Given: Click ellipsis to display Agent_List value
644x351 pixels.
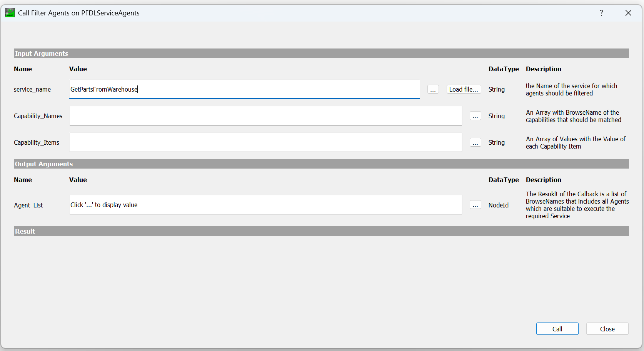Looking at the screenshot, I should click(x=475, y=205).
